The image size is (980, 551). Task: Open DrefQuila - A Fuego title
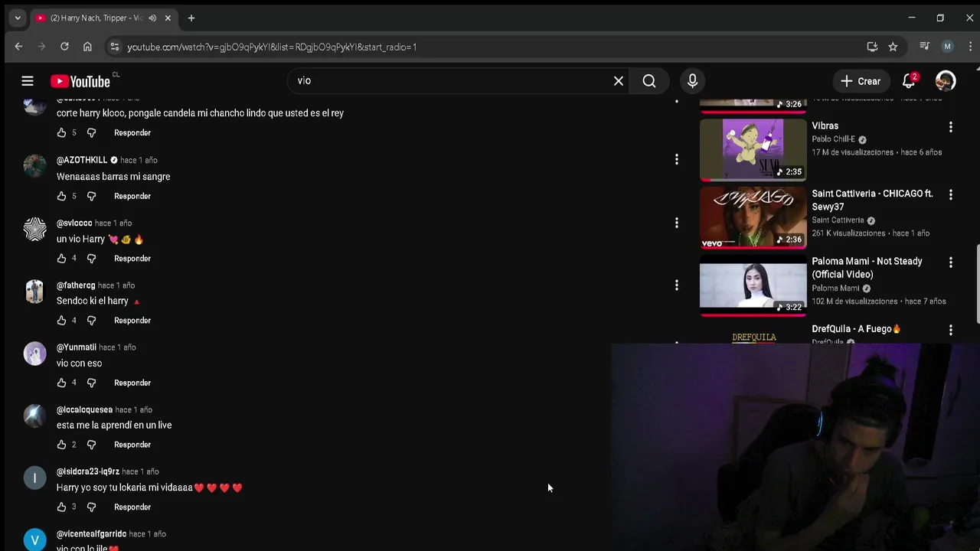(856, 329)
